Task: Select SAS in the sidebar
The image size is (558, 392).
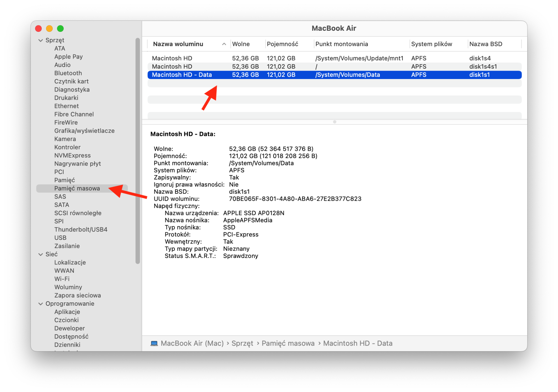Action: [60, 197]
